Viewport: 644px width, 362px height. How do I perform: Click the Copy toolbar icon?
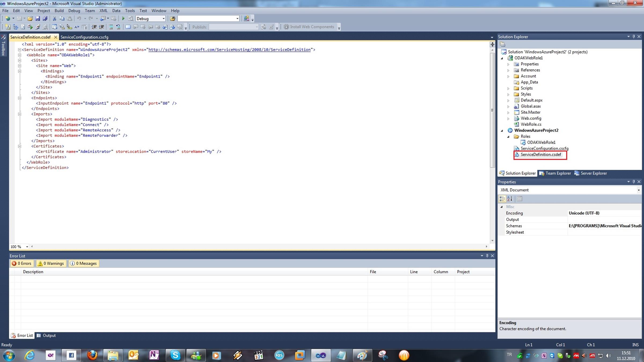[x=62, y=19]
